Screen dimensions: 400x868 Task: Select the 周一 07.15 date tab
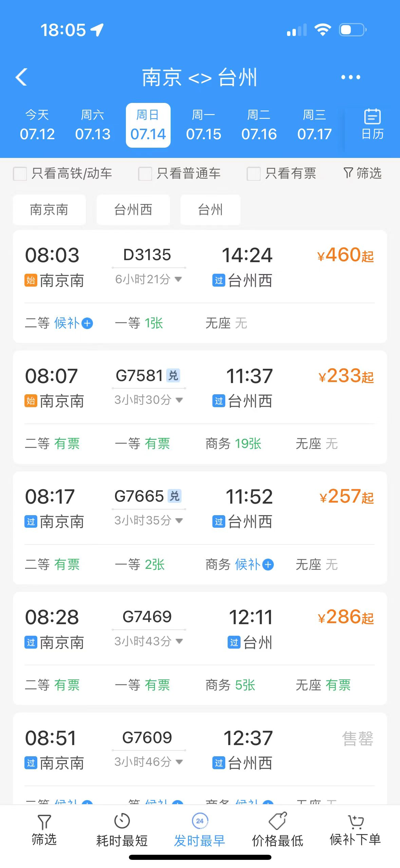pos(204,125)
